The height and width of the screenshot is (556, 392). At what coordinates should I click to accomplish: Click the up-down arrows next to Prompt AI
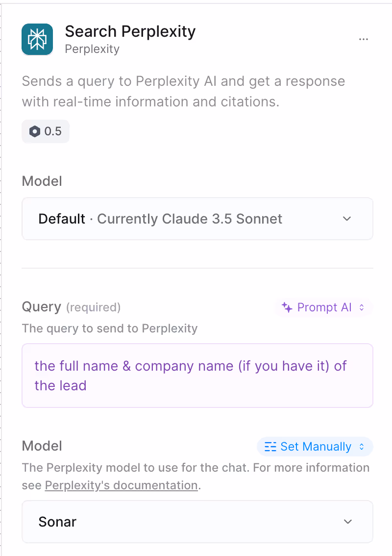tap(362, 307)
